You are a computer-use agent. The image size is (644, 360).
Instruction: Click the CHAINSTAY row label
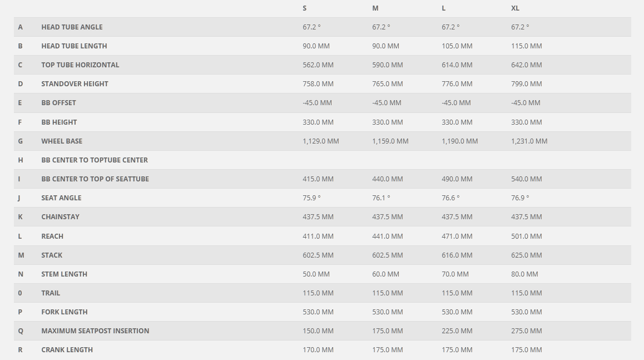tap(61, 217)
